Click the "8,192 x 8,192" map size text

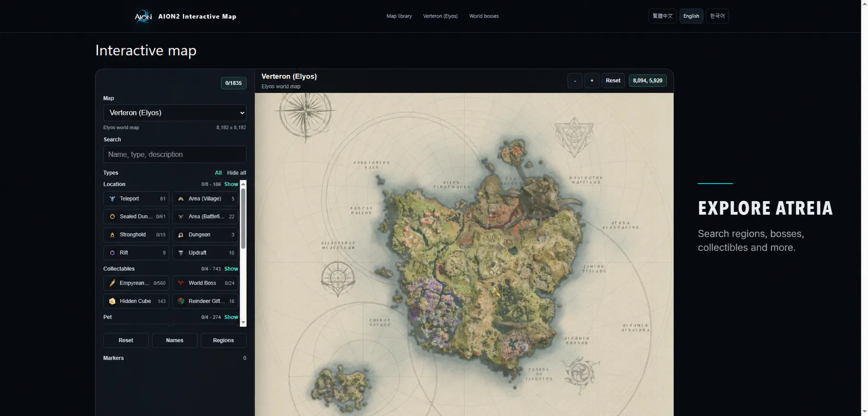(x=231, y=127)
